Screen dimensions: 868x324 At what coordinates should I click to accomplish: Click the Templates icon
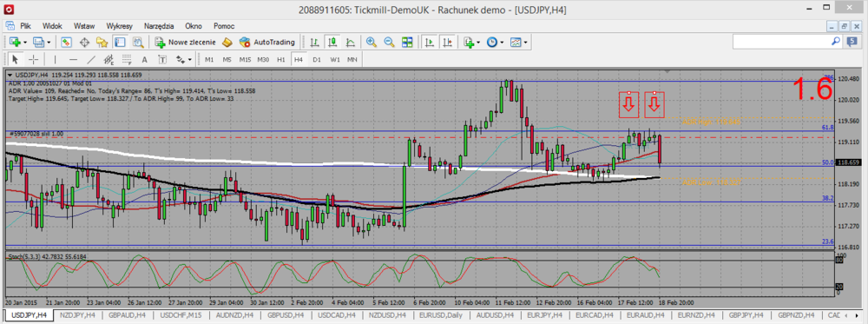[516, 42]
